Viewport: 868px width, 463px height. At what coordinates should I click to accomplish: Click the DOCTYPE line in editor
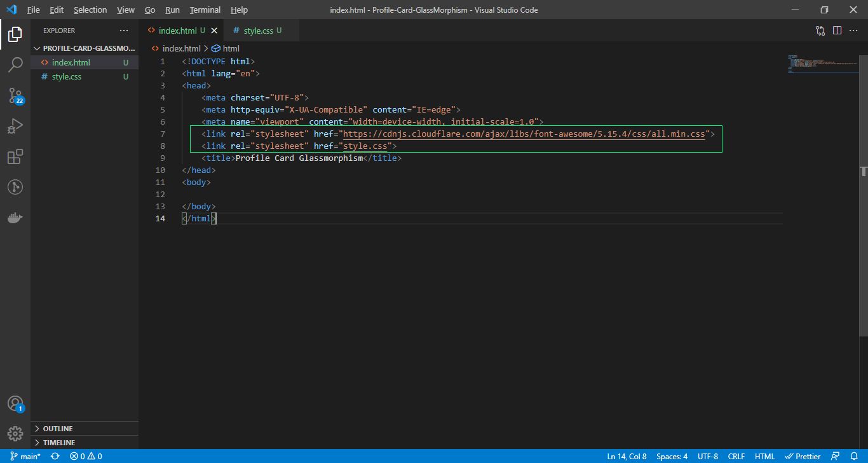(x=218, y=61)
